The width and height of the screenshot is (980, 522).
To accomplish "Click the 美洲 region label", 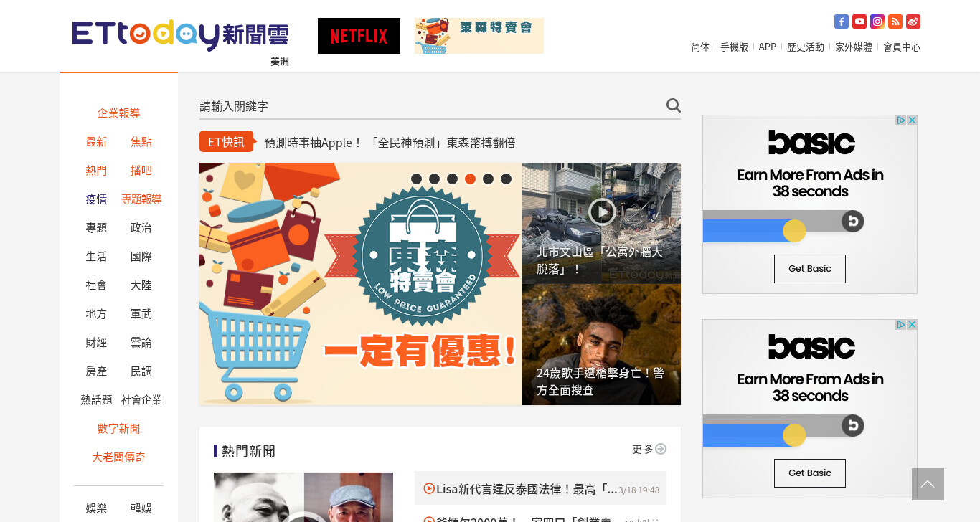I will tap(280, 62).
